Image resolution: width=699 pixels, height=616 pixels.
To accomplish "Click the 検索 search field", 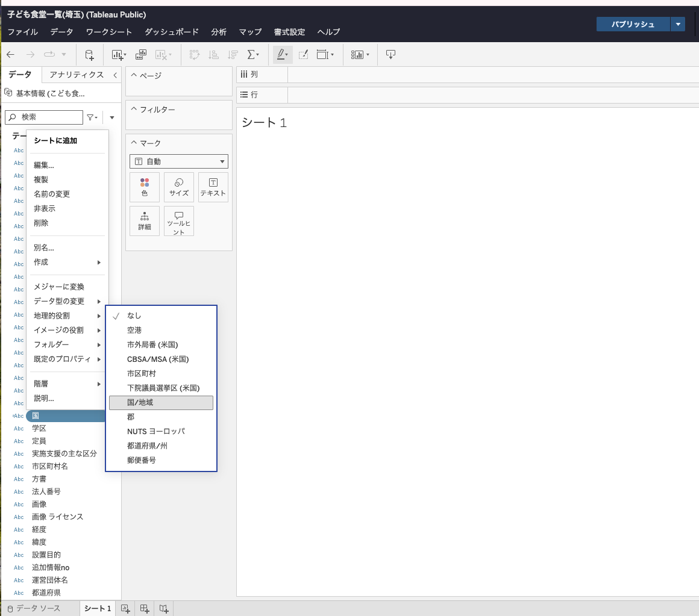I will (x=44, y=117).
